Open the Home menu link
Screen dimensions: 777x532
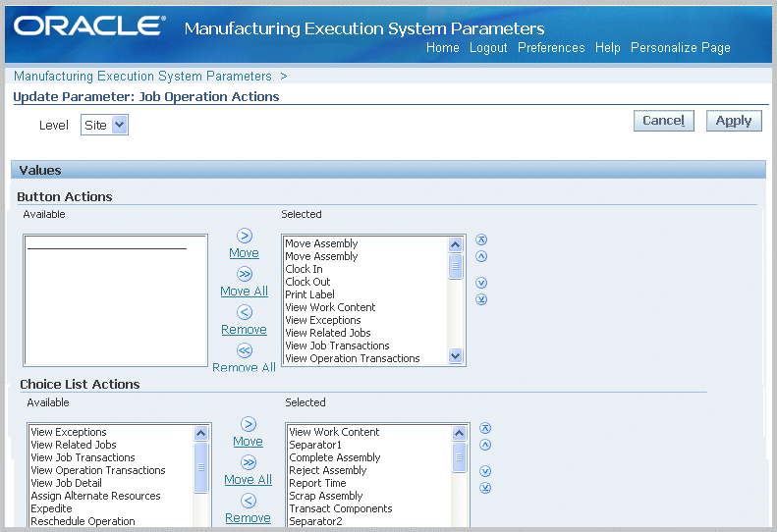click(442, 47)
